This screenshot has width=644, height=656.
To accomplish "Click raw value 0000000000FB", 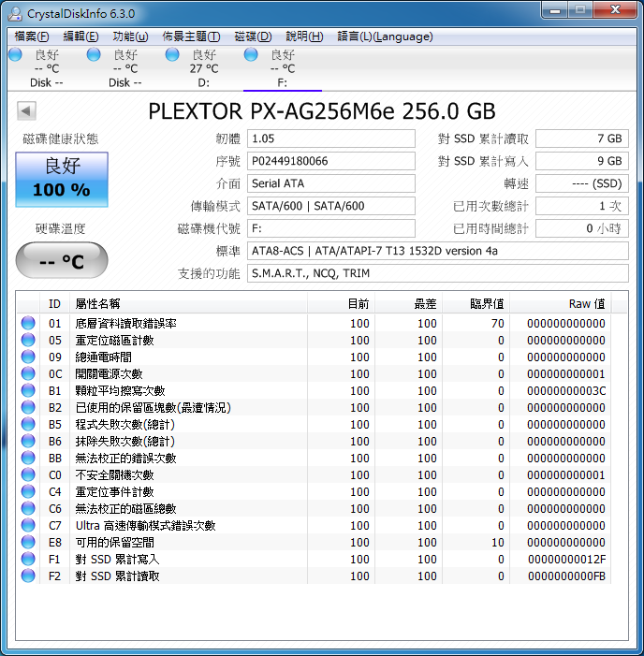I will pos(566,576).
